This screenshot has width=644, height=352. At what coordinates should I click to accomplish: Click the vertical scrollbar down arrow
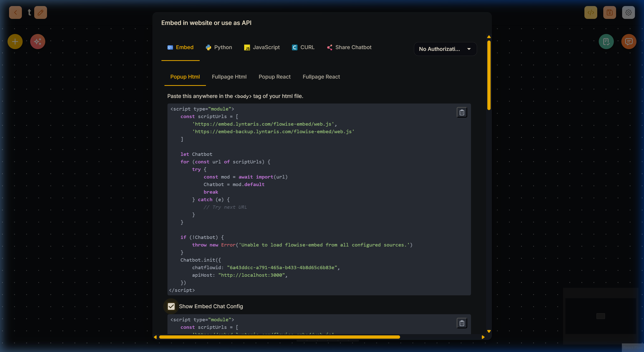[489, 331]
